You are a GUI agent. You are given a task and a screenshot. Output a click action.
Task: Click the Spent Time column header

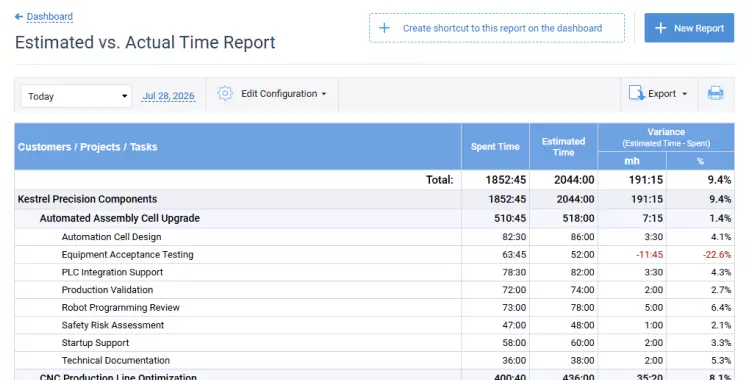(495, 146)
